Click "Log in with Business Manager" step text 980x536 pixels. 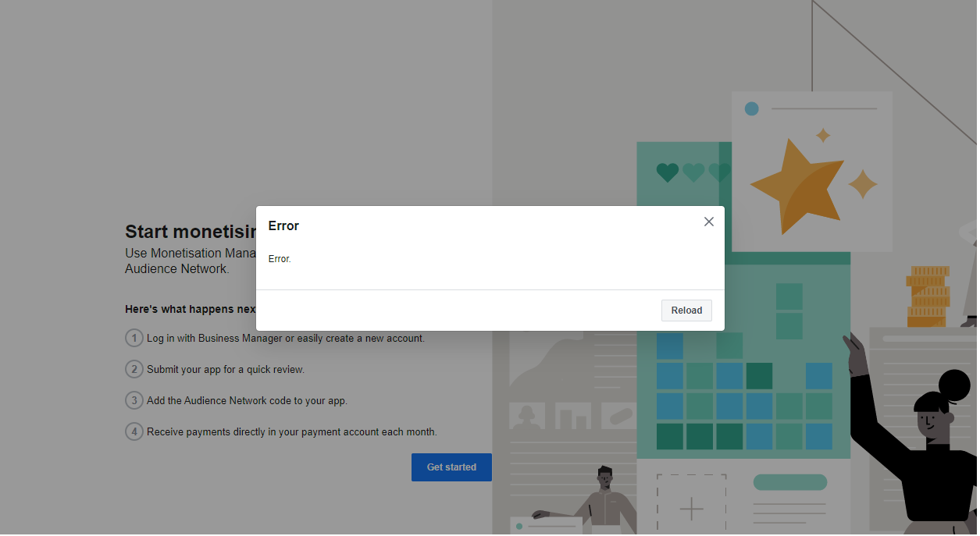tap(286, 339)
